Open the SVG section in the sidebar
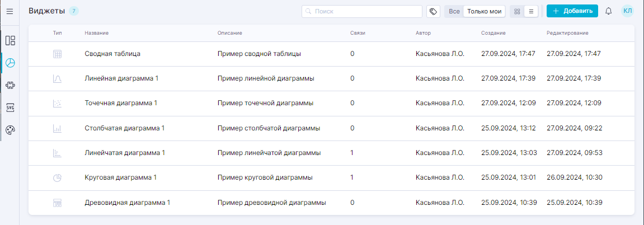This screenshot has height=225, width=644. coord(10,107)
